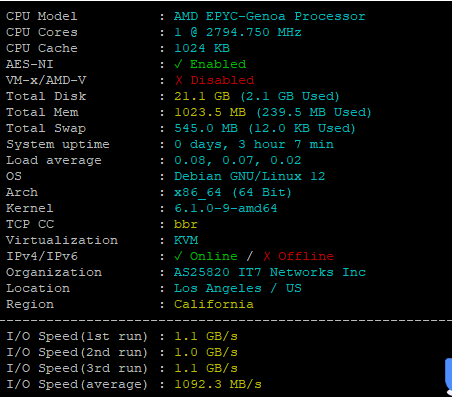This screenshot has height=397, width=452.
Task: Click the Total Swap value 545.0 MB
Action: click(x=206, y=128)
